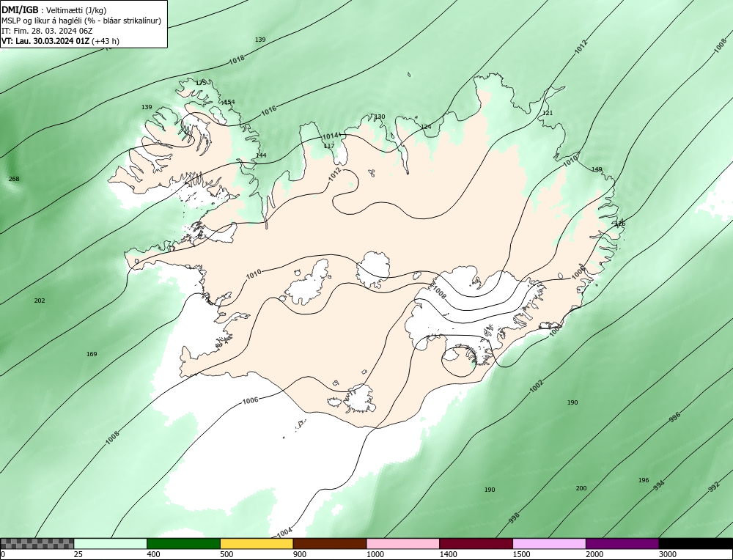The image size is (733, 560).
Task: Select the light green 25–400 legend swatch
Action: 111,543
